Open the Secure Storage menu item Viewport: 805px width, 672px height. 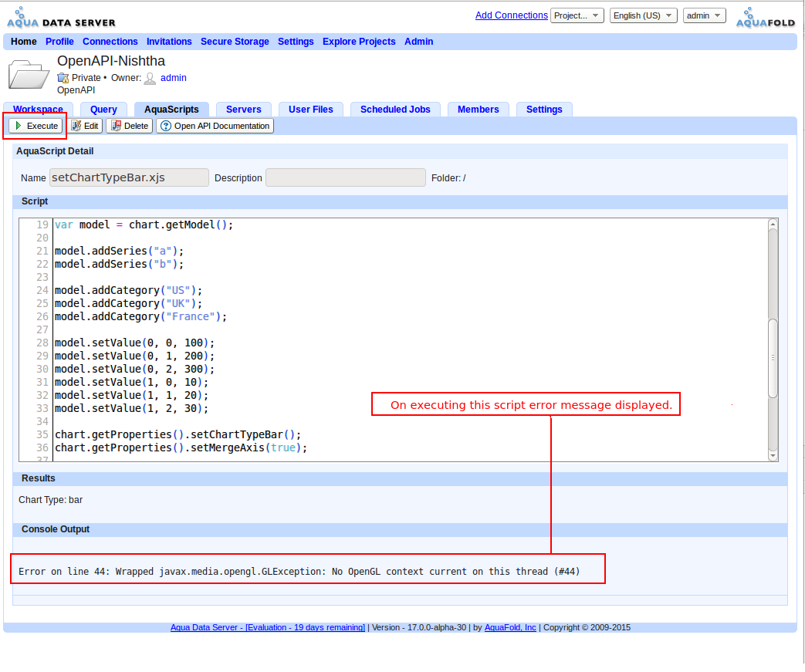(235, 42)
